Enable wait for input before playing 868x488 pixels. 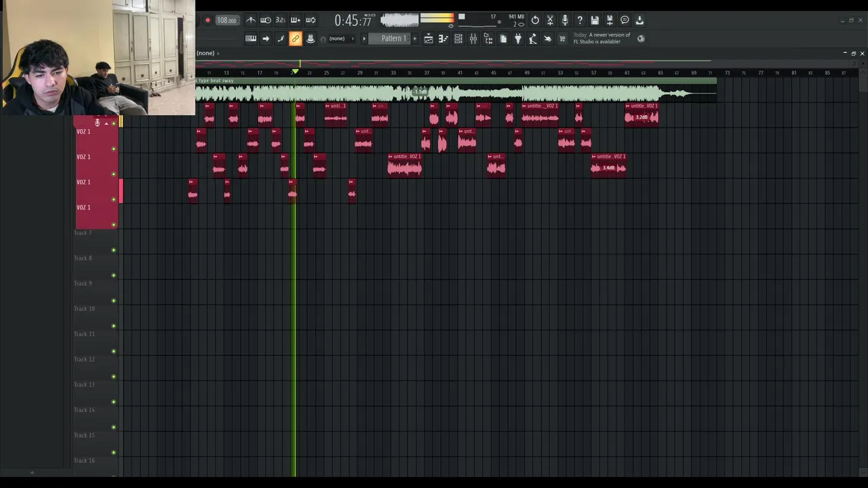[x=266, y=20]
